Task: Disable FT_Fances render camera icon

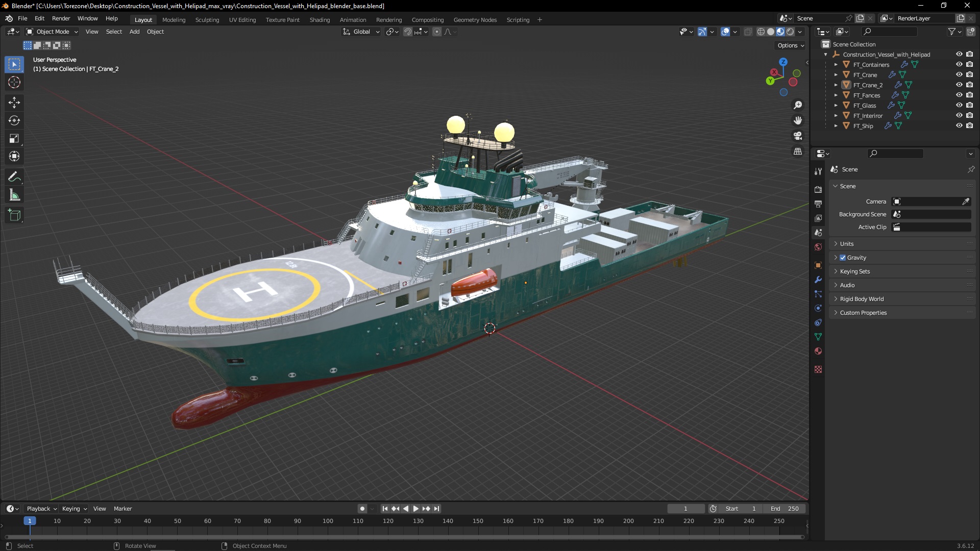Action: pos(969,95)
